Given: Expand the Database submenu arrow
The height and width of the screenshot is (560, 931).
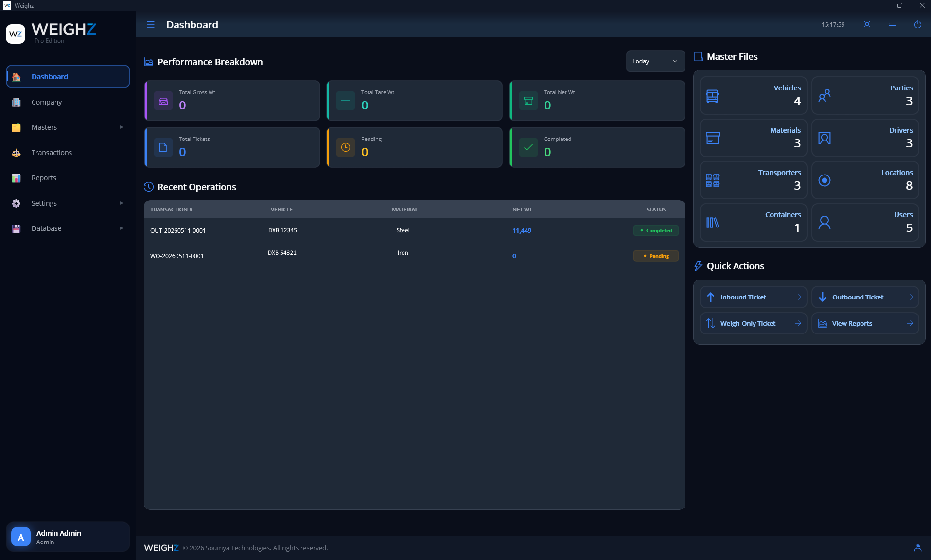Looking at the screenshot, I should 121,228.
